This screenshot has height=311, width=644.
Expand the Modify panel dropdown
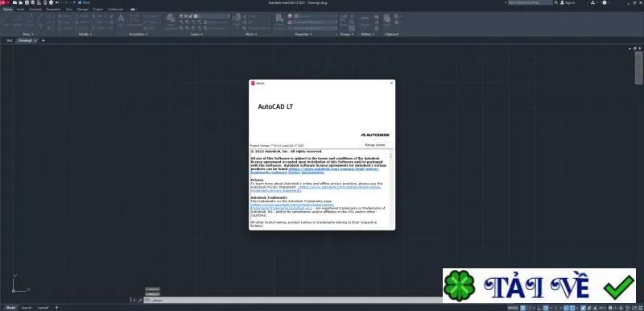click(85, 34)
